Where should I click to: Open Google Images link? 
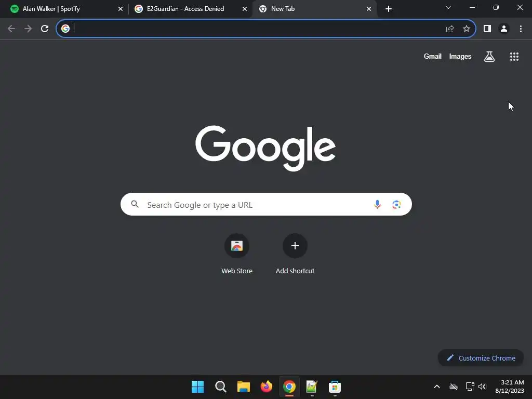coord(460,56)
